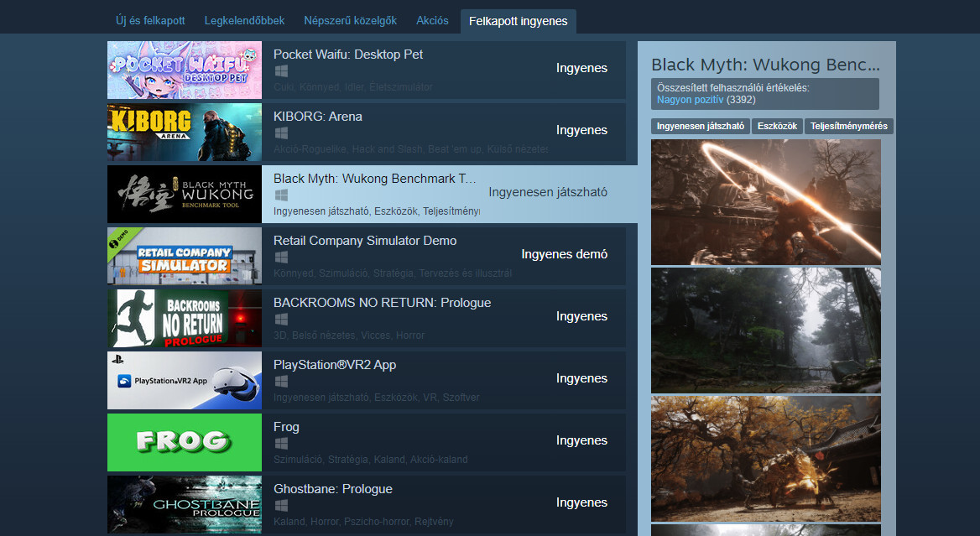The height and width of the screenshot is (536, 980).
Task: View the glowing staff swing screenshot
Action: (x=765, y=202)
